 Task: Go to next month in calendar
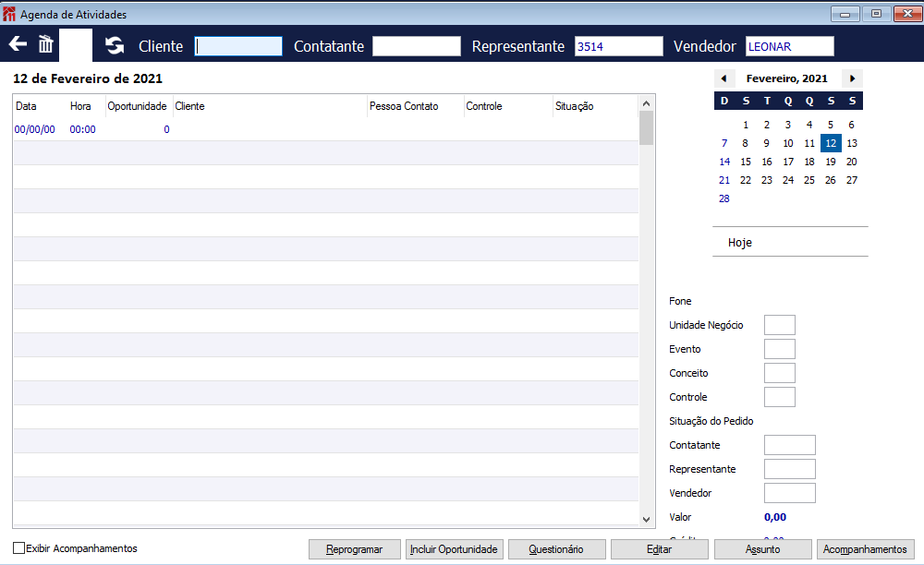(852, 78)
